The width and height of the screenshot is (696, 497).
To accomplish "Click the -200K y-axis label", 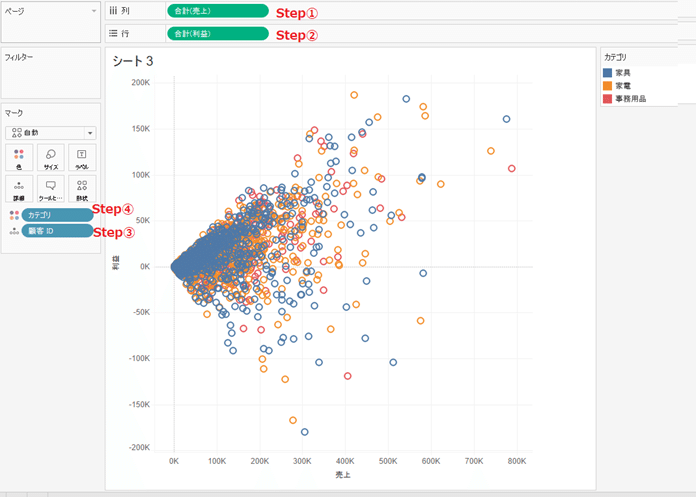I will pyautogui.click(x=139, y=447).
